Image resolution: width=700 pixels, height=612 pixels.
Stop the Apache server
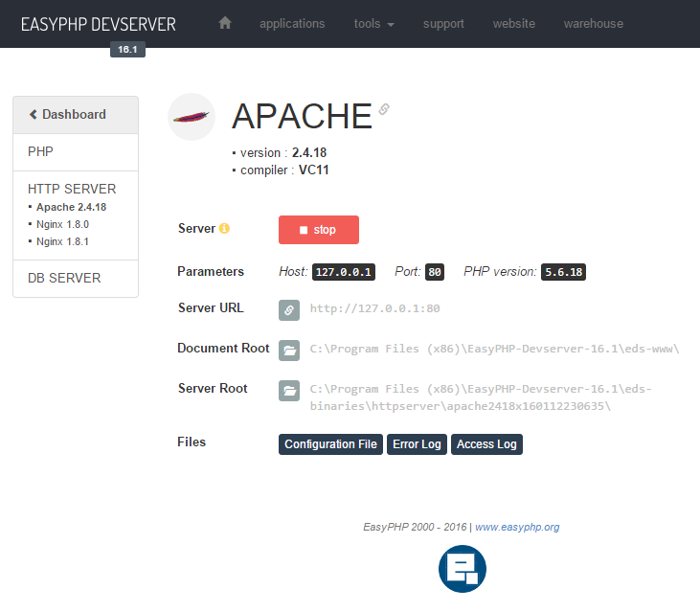coord(319,230)
